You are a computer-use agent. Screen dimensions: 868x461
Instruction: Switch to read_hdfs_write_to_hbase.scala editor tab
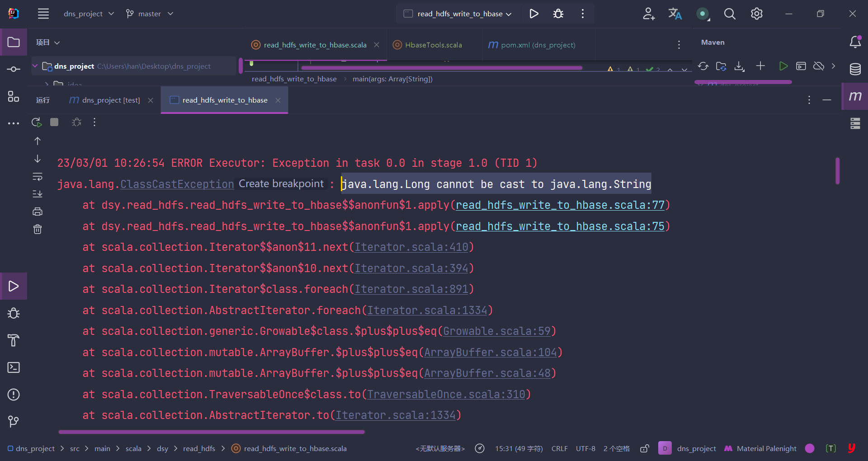click(x=315, y=45)
